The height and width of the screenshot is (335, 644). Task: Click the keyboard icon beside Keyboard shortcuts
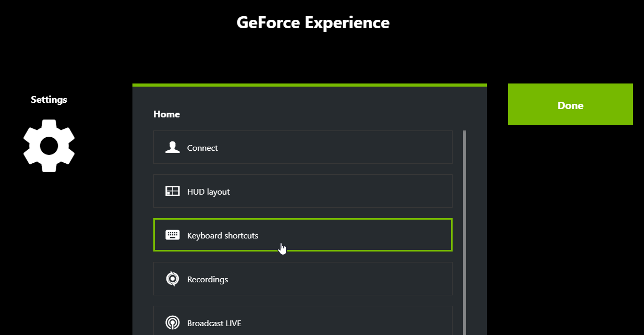(172, 235)
